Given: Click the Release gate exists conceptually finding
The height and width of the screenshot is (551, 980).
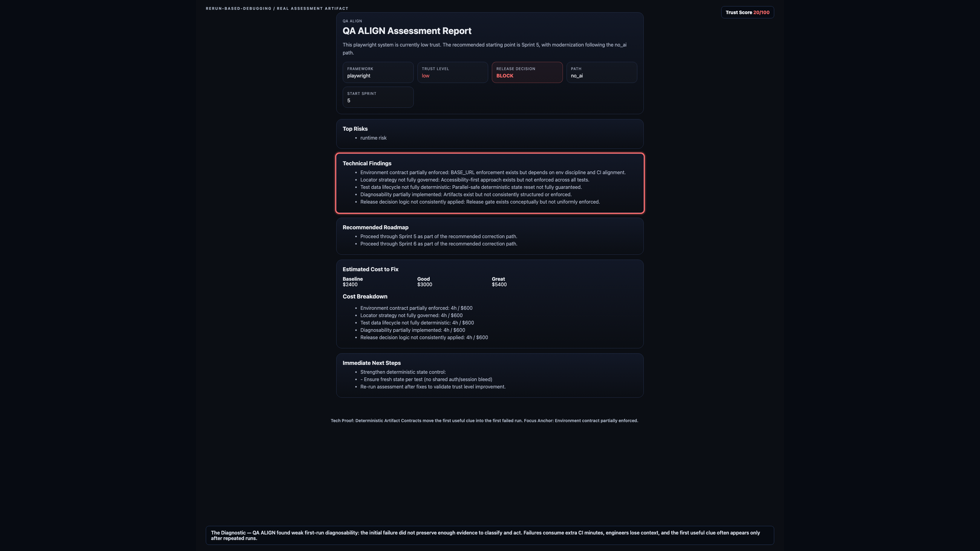Looking at the screenshot, I should point(480,202).
